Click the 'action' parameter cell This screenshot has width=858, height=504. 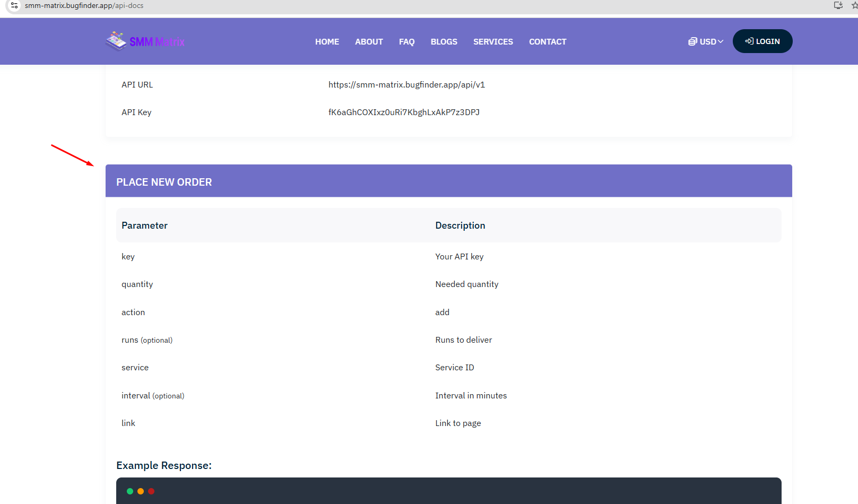tap(133, 312)
